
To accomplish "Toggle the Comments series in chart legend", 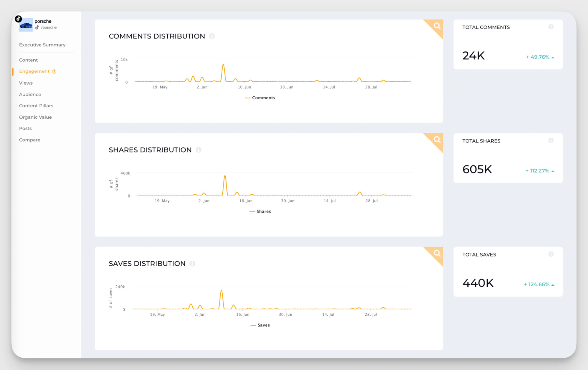I will [260, 98].
